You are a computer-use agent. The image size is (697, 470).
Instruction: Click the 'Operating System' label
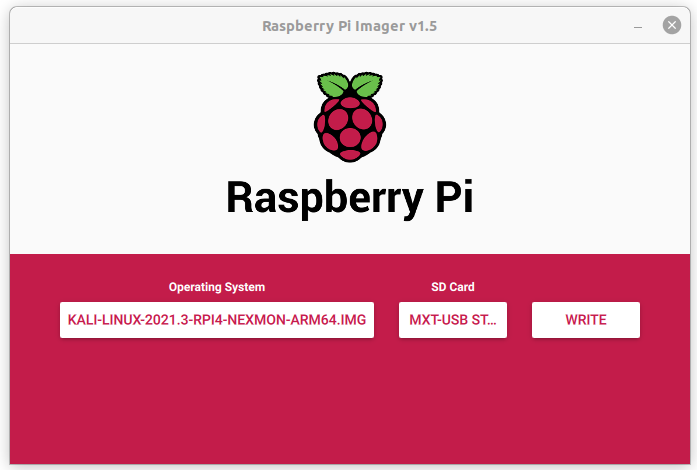click(217, 287)
